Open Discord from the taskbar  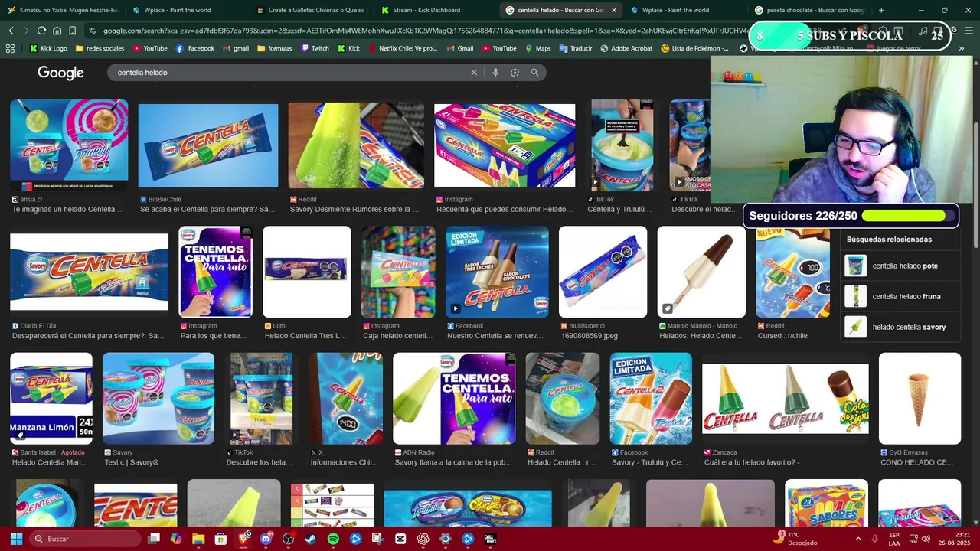(x=266, y=539)
